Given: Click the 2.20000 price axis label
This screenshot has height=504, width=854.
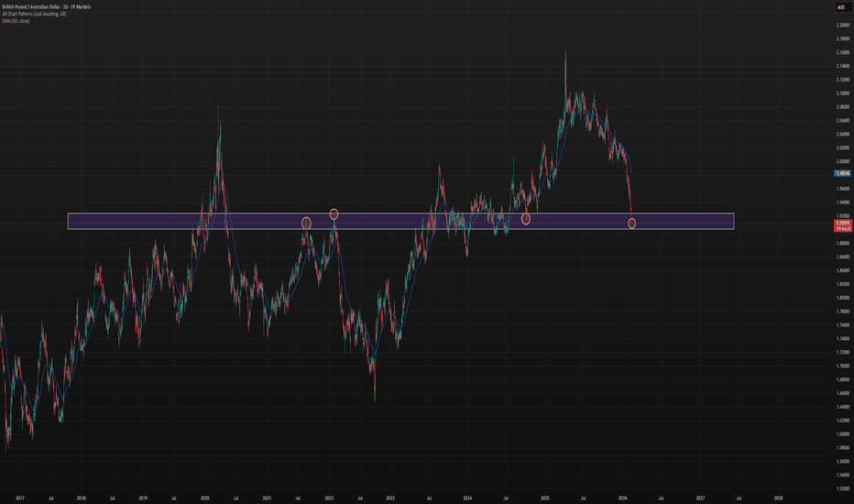Looking at the screenshot, I should 843,25.
